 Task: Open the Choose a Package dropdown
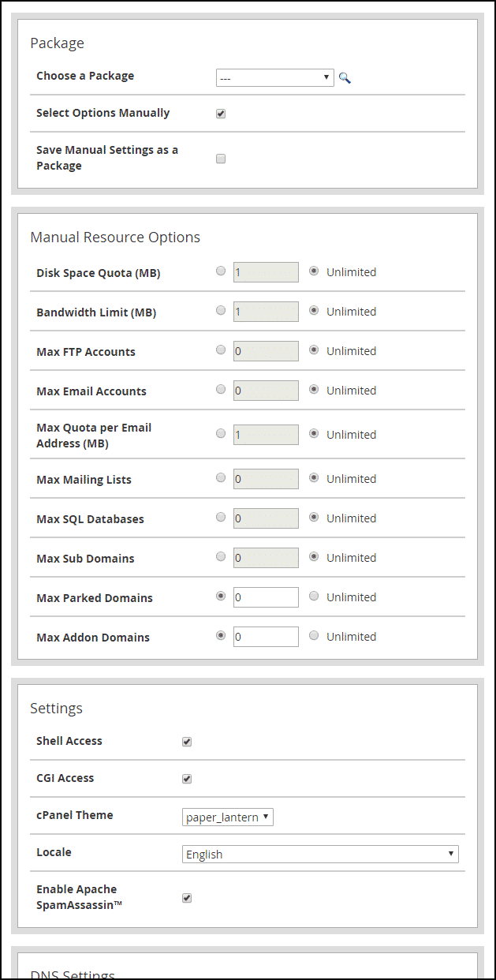point(274,77)
